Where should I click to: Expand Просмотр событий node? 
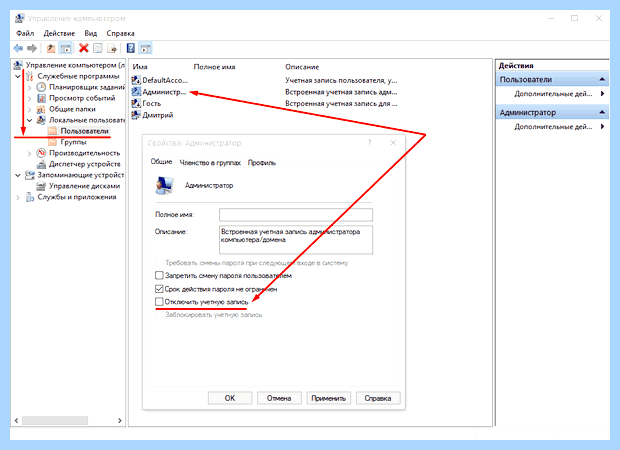click(29, 98)
